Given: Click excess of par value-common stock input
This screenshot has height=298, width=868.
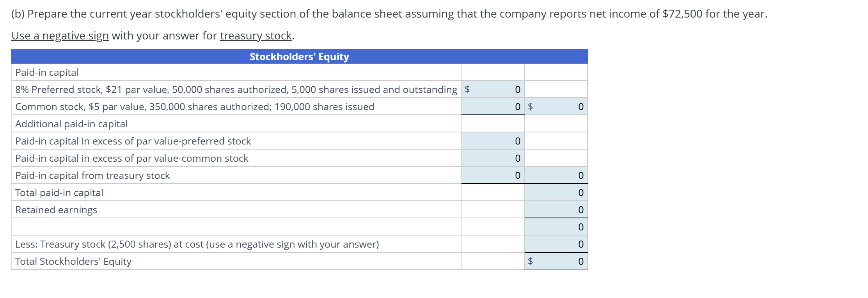Looking at the screenshot, I should [493, 158].
